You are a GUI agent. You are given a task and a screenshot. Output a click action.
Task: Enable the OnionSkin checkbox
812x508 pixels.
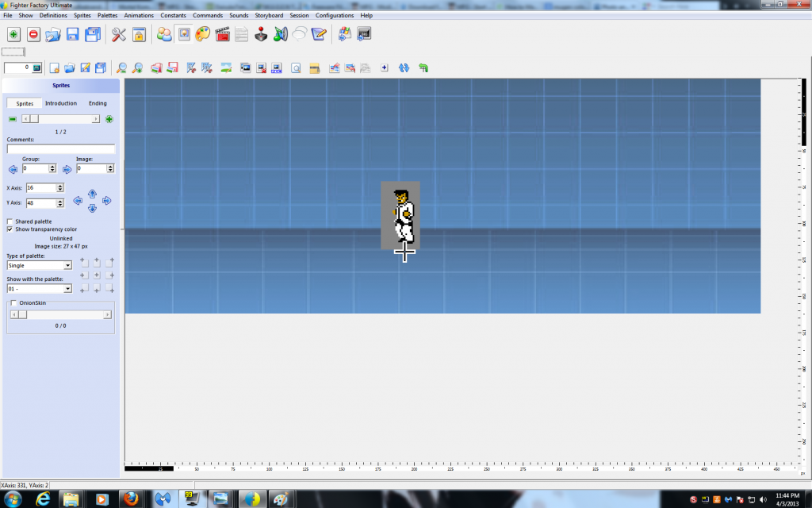coord(13,303)
